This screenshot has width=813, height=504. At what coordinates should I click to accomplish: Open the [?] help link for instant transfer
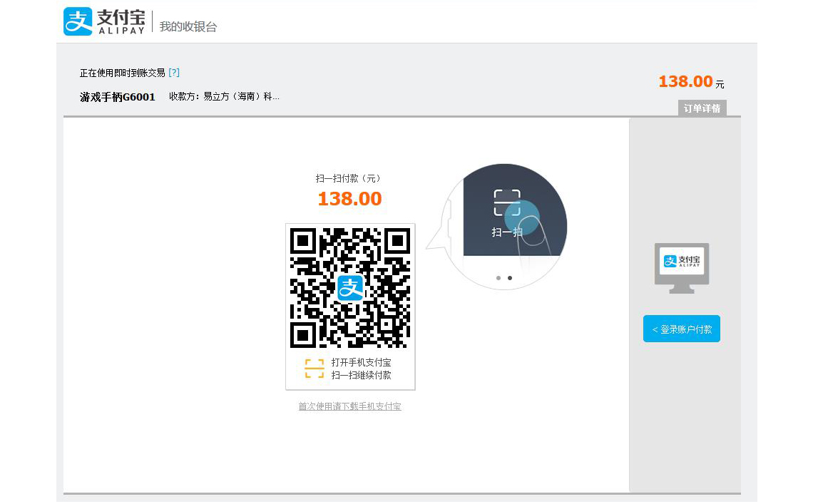coord(174,73)
